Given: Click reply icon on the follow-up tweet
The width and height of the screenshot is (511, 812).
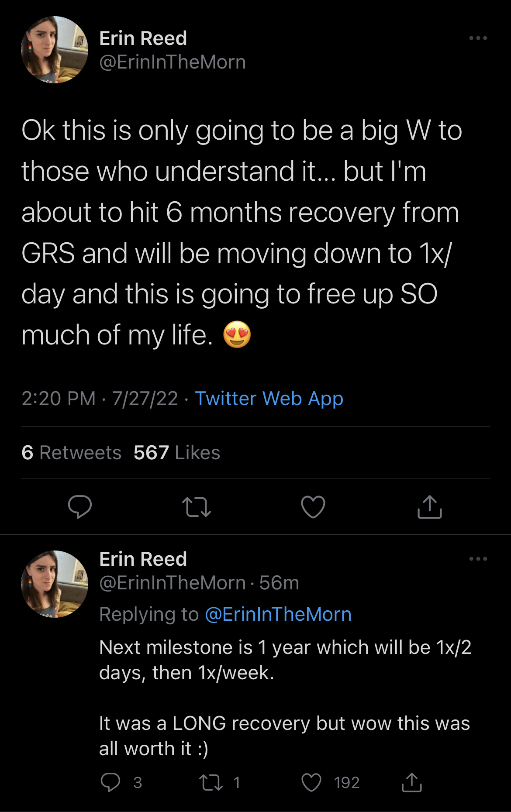Looking at the screenshot, I should click(x=110, y=782).
